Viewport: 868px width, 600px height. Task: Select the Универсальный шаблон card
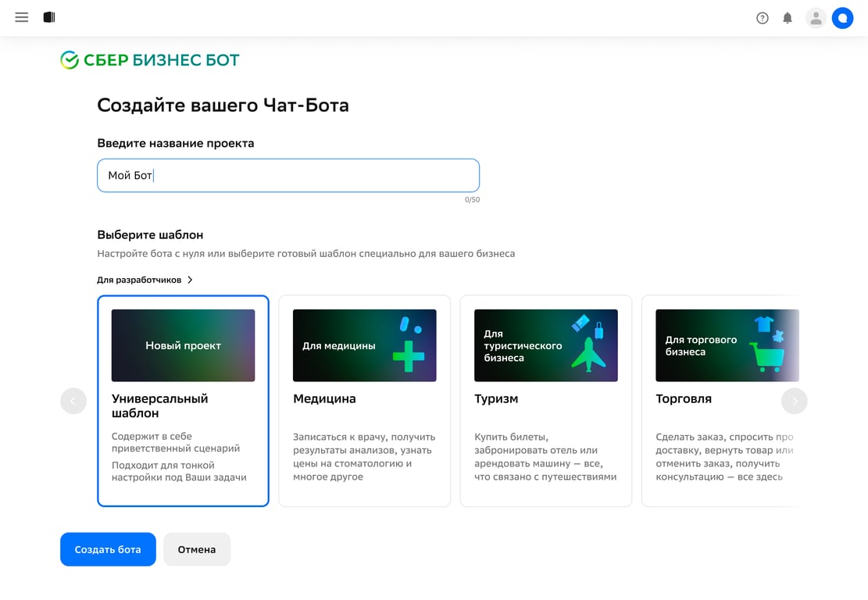click(184, 401)
